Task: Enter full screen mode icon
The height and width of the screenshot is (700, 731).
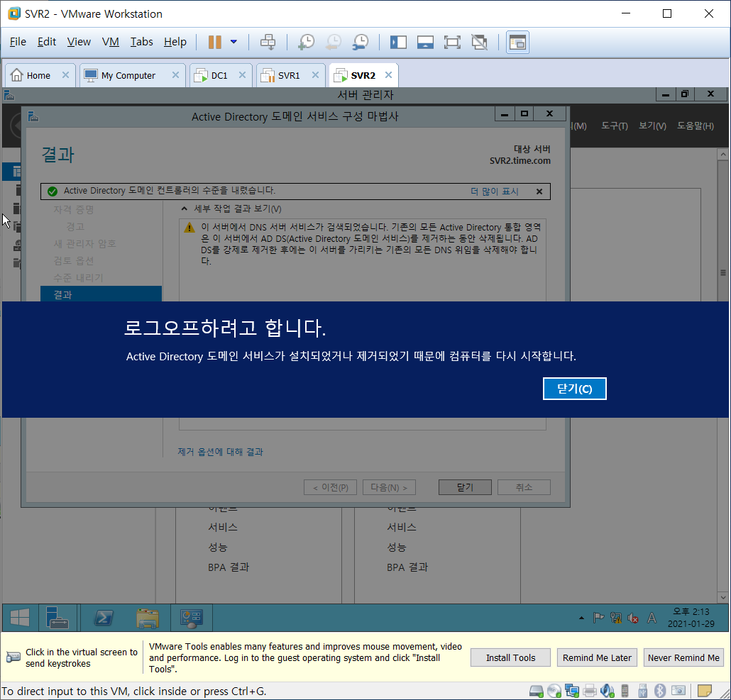Action: [452, 42]
